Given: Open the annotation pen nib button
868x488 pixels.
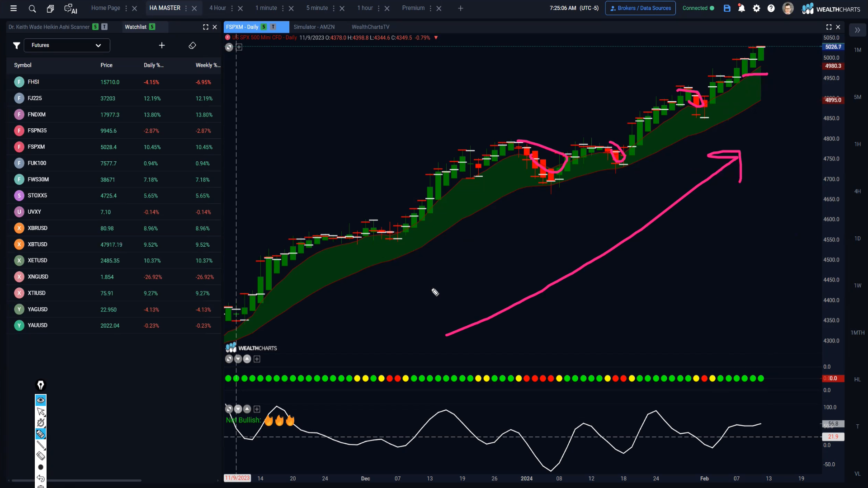Looking at the screenshot, I should [41, 385].
